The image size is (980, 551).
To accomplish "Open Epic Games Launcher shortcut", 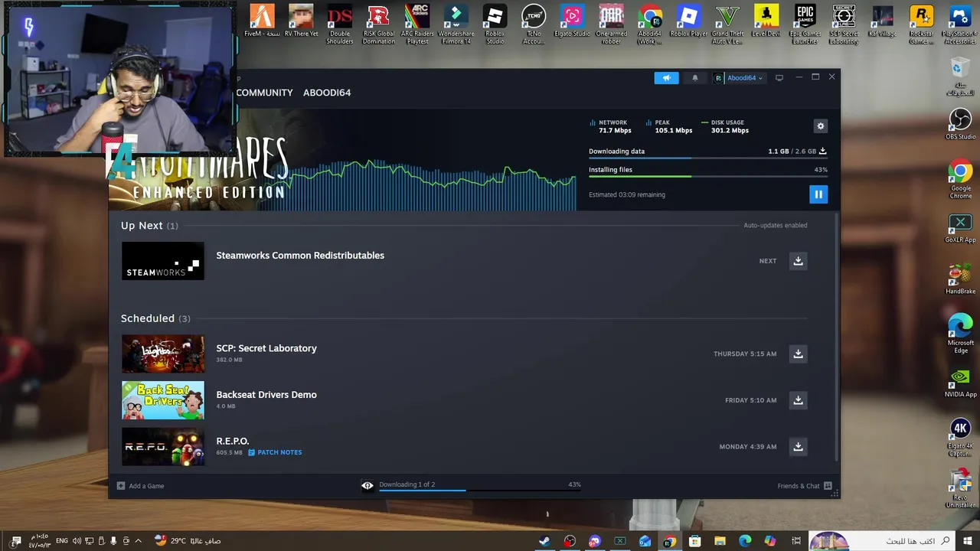I will pos(805,25).
